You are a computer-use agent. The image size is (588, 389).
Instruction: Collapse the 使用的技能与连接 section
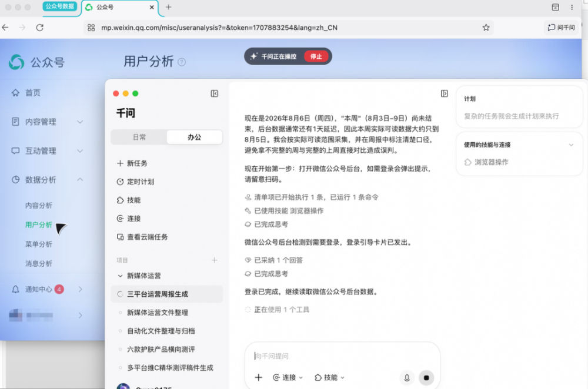[x=571, y=145]
